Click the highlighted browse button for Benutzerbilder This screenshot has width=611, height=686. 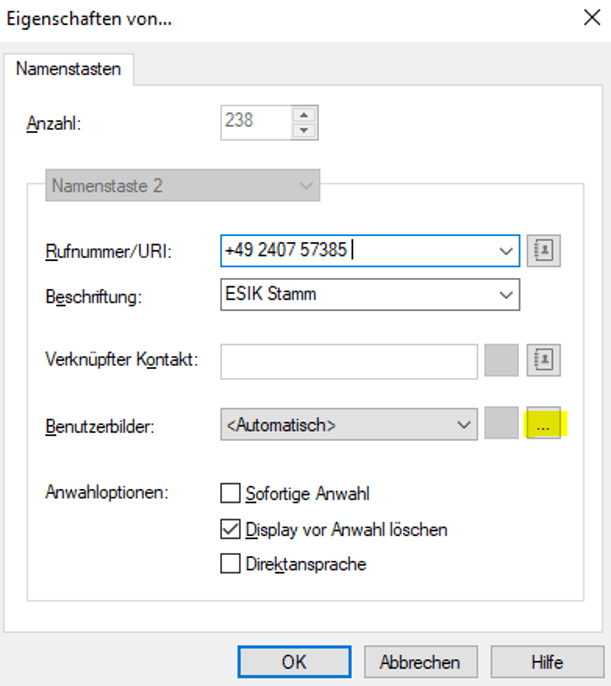[x=544, y=425]
